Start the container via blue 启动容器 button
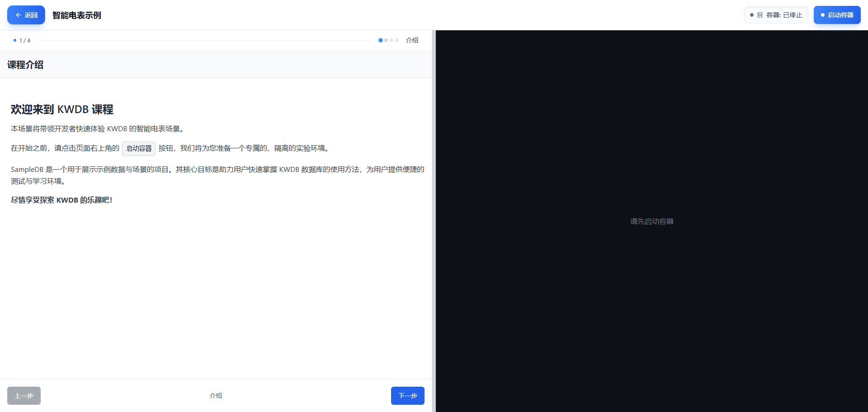This screenshot has width=868, height=412. pos(837,15)
